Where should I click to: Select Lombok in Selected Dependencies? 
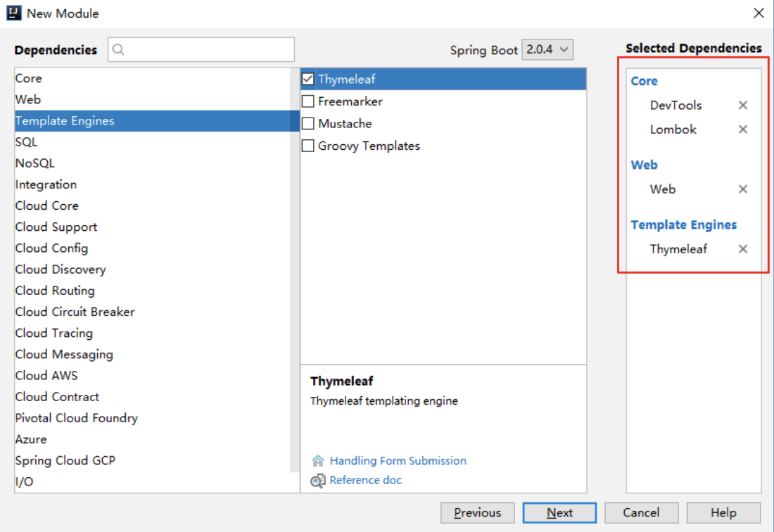(673, 129)
